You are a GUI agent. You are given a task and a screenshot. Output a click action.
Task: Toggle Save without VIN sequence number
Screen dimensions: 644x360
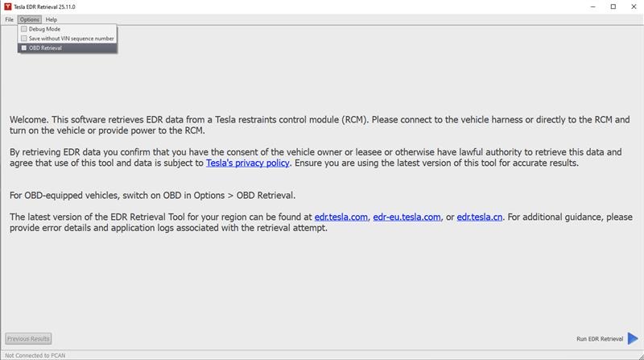pyautogui.click(x=24, y=39)
